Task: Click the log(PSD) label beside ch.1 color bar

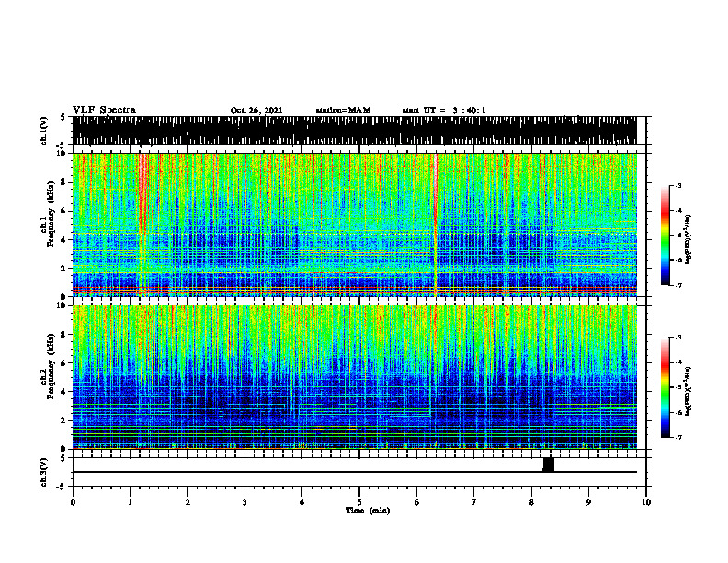Action: coord(688,240)
